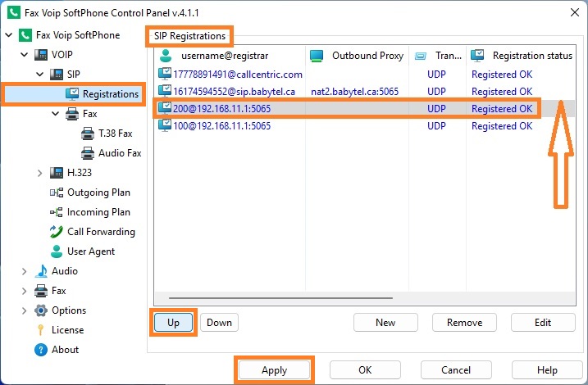Sort by username@registrar column header
Image resolution: width=588 pixels, height=385 pixels.
point(230,56)
